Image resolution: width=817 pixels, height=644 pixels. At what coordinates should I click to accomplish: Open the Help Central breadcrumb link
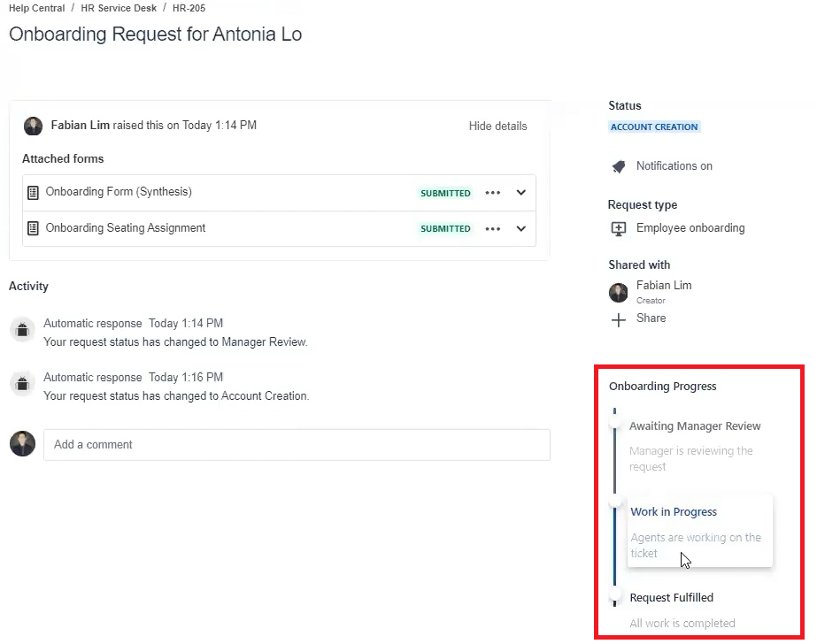[36, 8]
